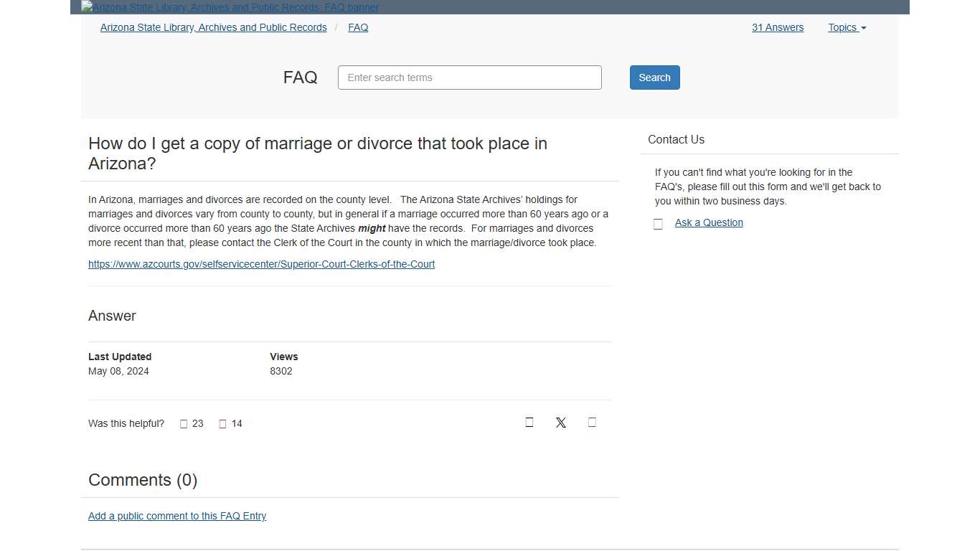Screen dimensions: 980x551
Task: Click the FAQ page title heading
Action: pyautogui.click(x=300, y=77)
